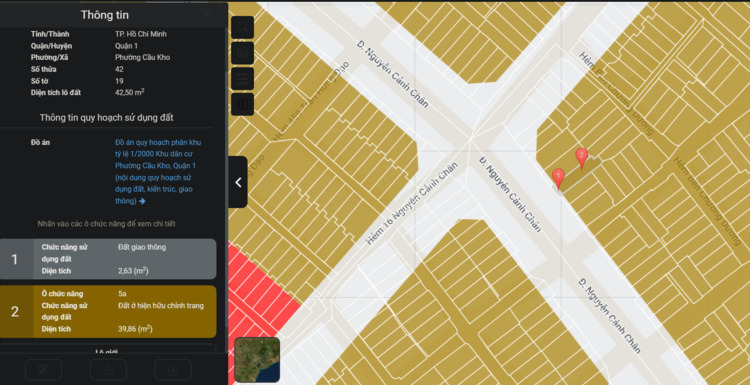Open the legend list icon on map

(243, 79)
